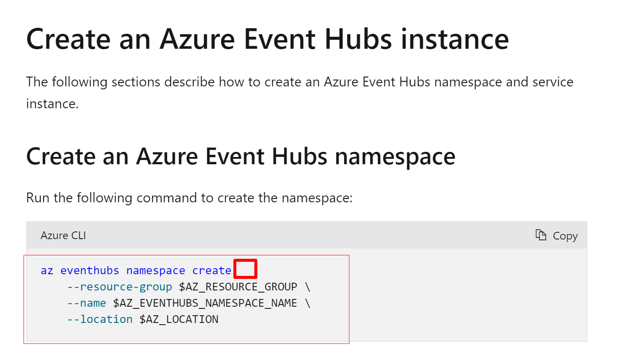Click the Azure CLI label on code block
The image size is (638, 364).
point(63,235)
